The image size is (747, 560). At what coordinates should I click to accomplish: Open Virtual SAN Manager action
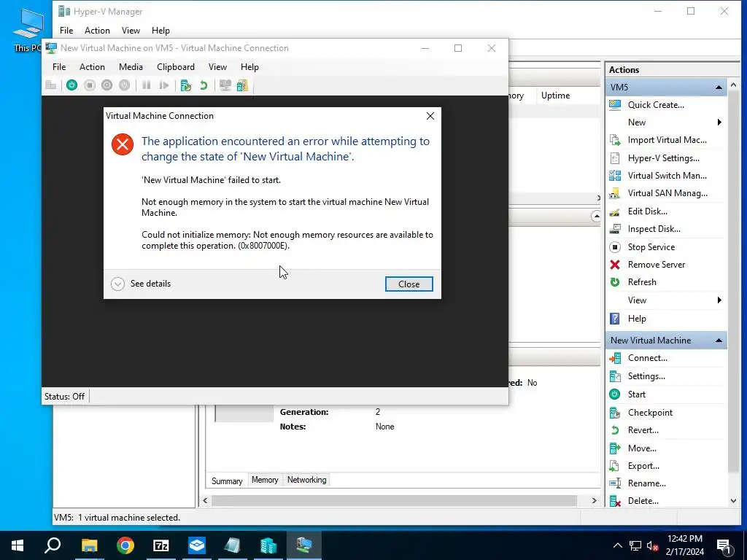[667, 193]
